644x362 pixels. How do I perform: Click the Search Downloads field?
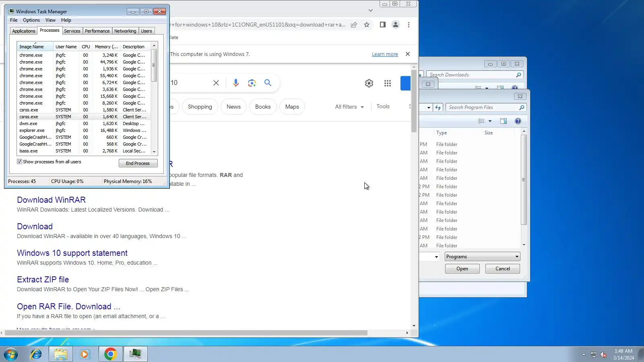[x=475, y=75]
